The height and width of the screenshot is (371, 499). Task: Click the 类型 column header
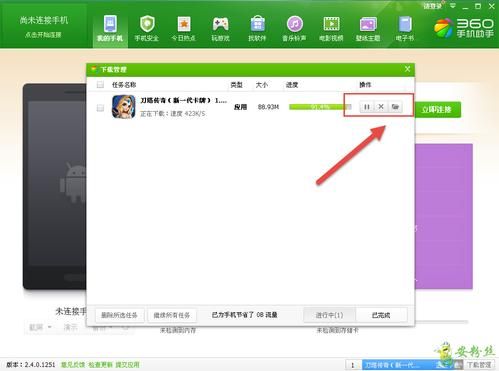tap(236, 85)
